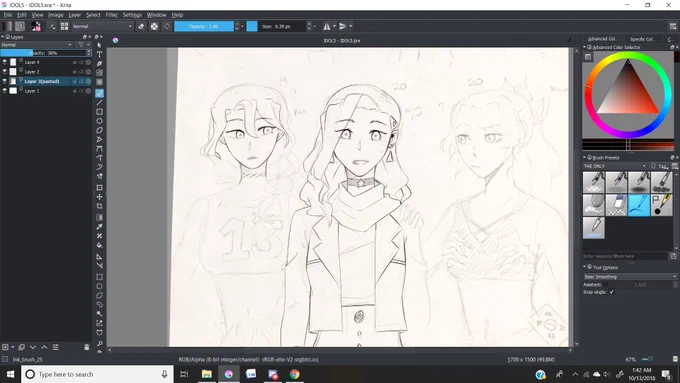Open the layer blending mode dropdown
Viewport: 680px width, 383px height.
(x=36, y=45)
